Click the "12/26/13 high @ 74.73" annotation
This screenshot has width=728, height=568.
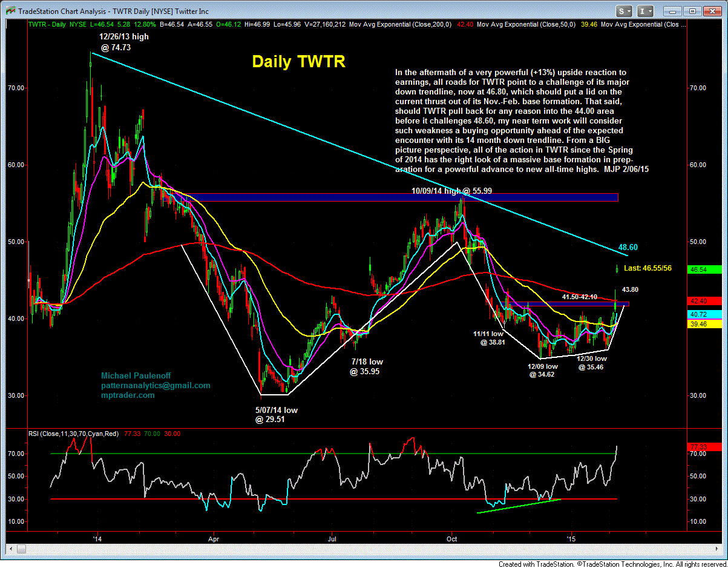tap(124, 41)
